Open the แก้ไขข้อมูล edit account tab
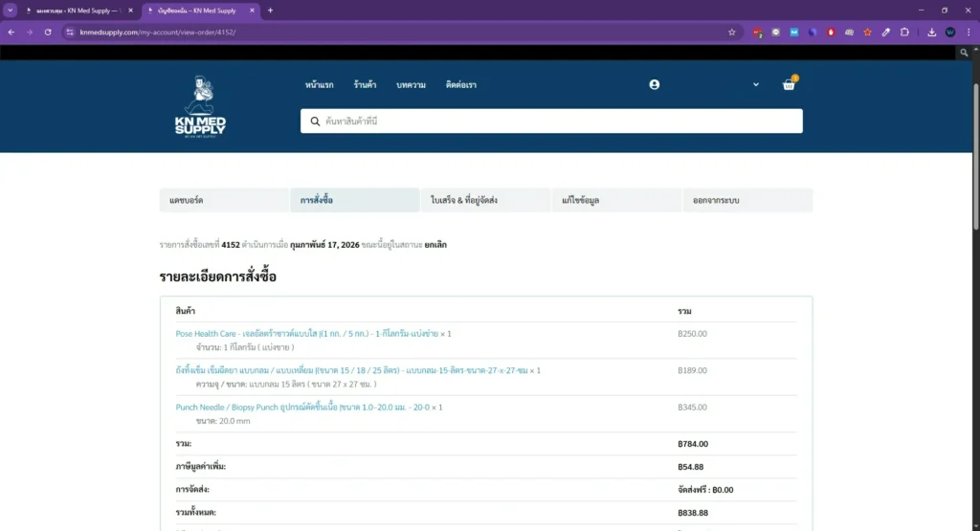The height and width of the screenshot is (531, 980). [616, 200]
